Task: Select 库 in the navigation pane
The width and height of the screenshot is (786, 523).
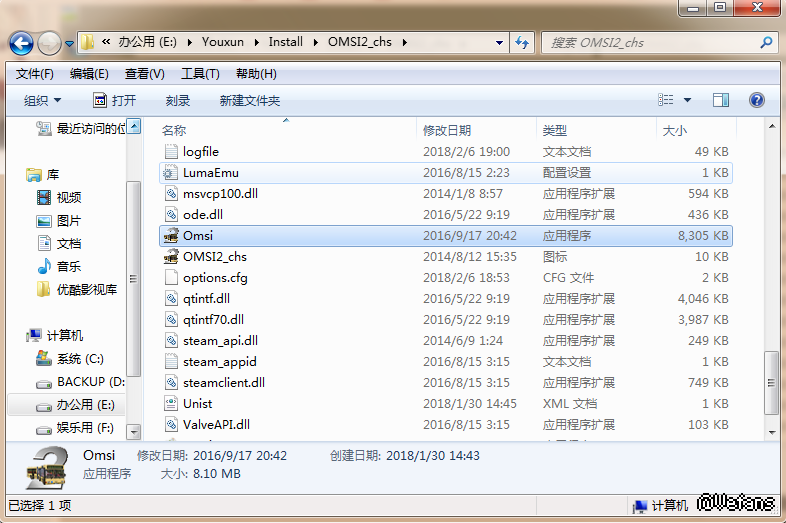Action: [x=43, y=175]
